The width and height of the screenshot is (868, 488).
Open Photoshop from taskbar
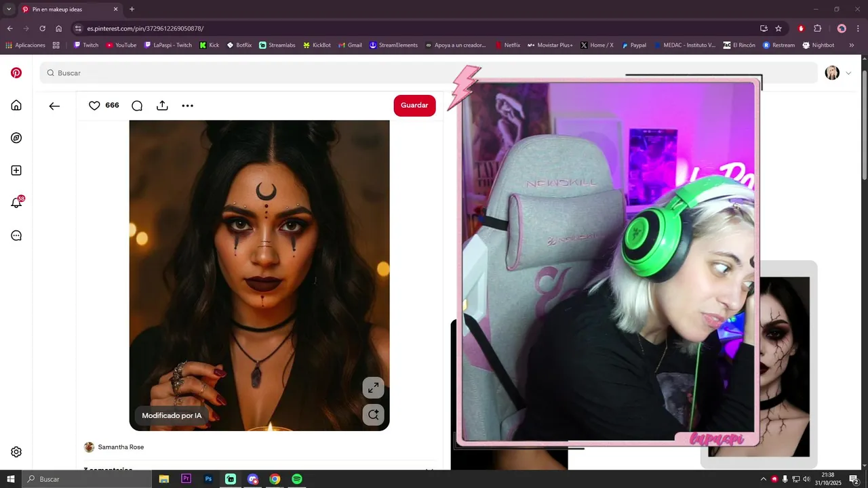tap(208, 479)
